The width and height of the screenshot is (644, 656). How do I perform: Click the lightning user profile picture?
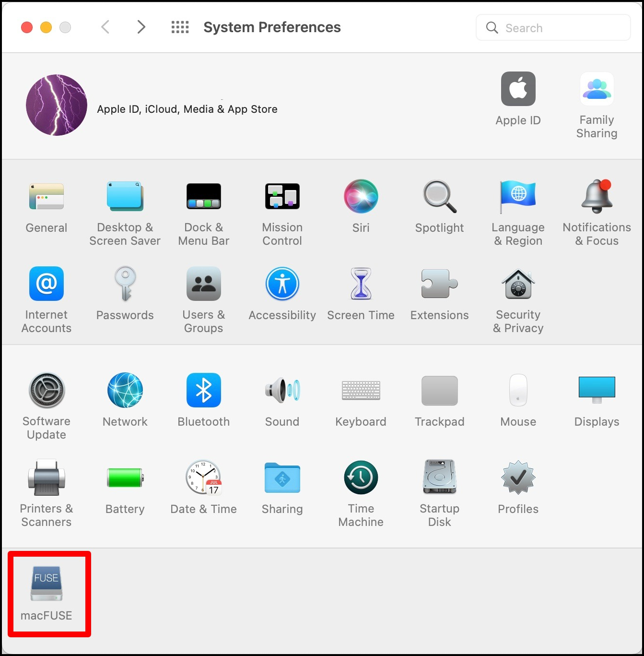pos(57,105)
